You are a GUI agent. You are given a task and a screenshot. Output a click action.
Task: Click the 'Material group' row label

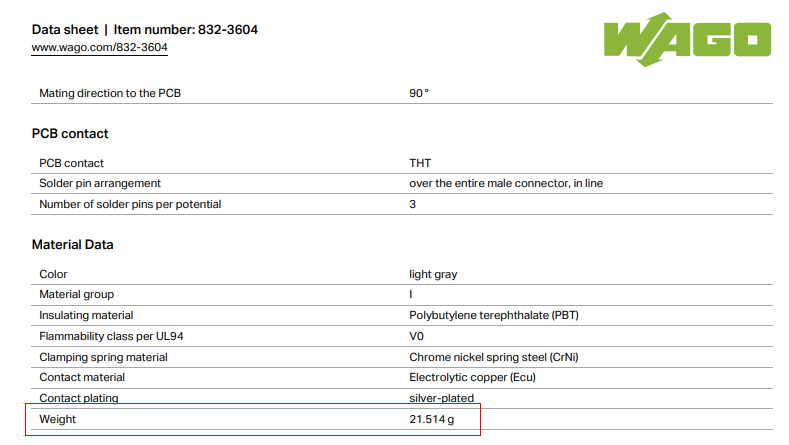(76, 294)
